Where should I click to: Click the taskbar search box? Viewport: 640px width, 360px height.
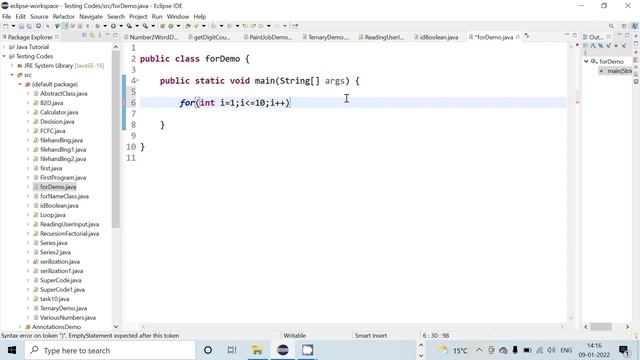coord(109,350)
